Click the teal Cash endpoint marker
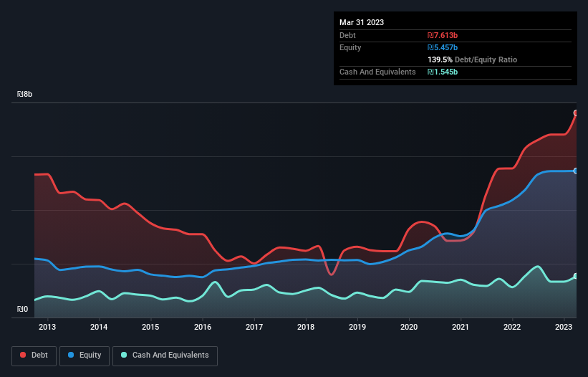The image size is (588, 377). [x=575, y=277]
